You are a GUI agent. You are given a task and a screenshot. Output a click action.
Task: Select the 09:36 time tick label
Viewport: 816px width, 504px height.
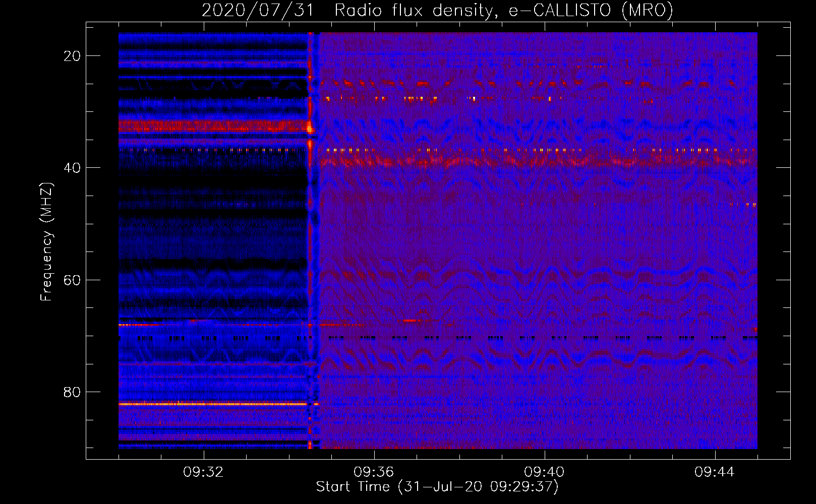(x=374, y=472)
